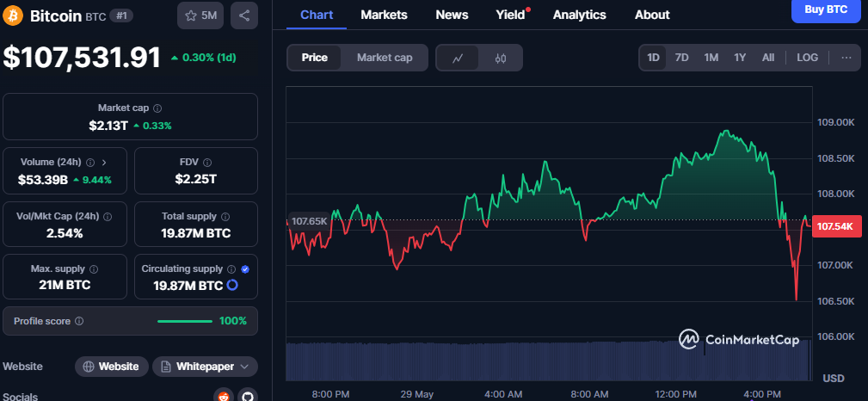
Task: Select the 1D time range
Action: tap(654, 58)
